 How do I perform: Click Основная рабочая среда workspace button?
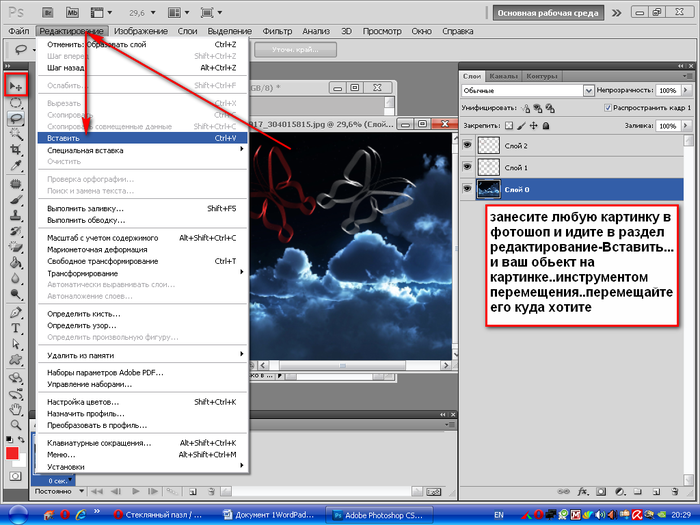548,13
